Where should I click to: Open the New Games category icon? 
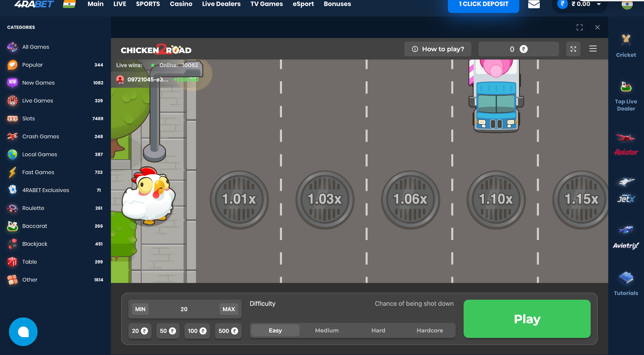[12, 83]
